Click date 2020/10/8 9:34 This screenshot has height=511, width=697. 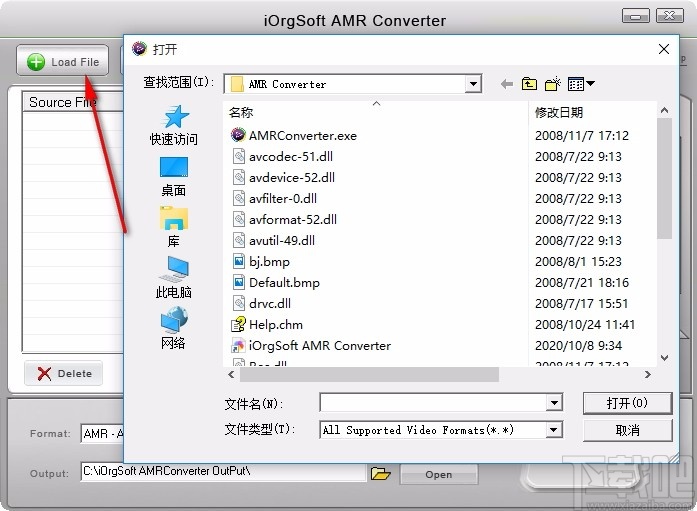click(578, 345)
